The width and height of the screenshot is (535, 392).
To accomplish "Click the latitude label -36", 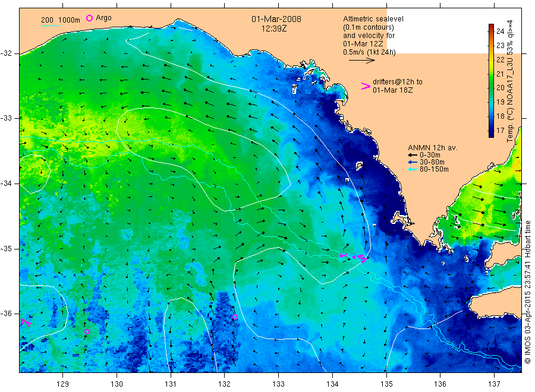I will [x=6, y=314].
